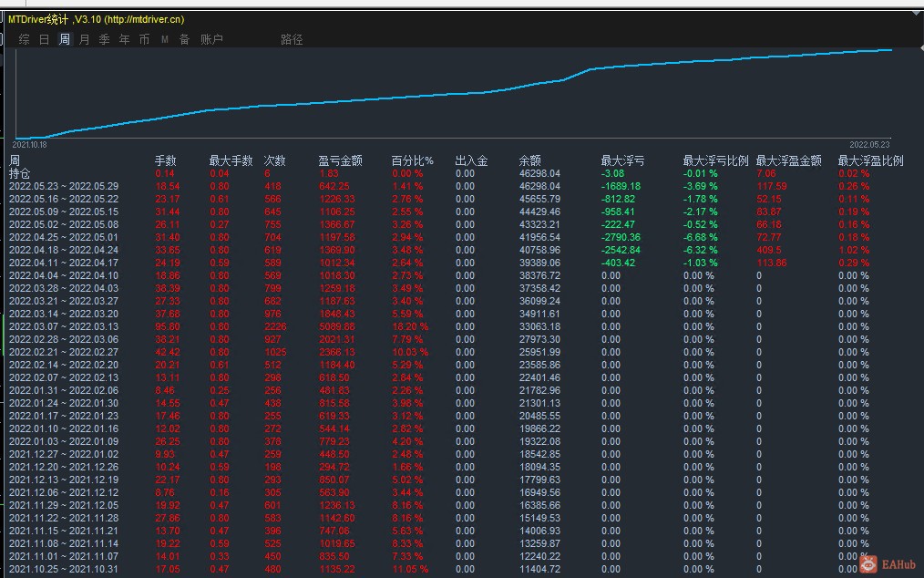Click the 手数 column header
Image resolution: width=924 pixels, height=578 pixels.
(165, 160)
